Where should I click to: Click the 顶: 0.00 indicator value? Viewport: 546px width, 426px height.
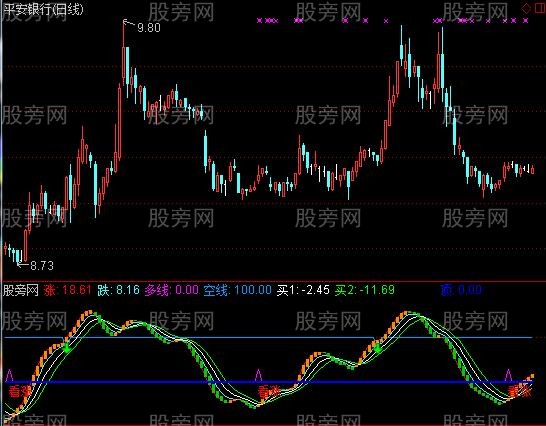(461, 290)
